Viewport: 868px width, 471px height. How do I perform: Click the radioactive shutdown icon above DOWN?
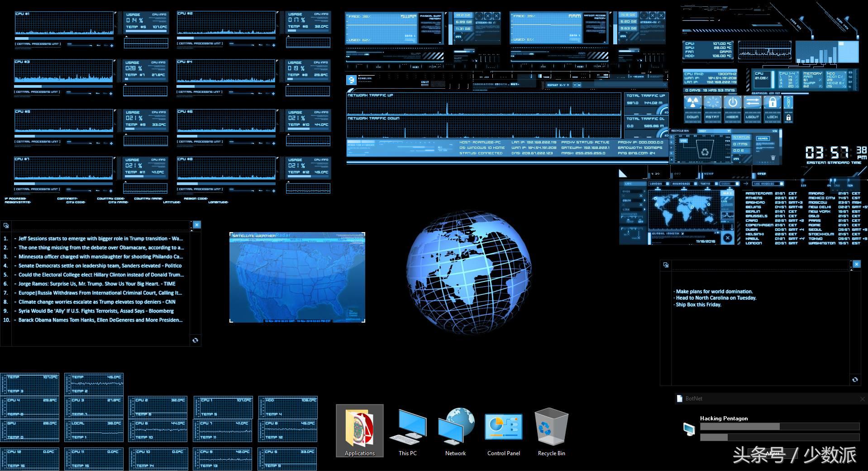pos(692,103)
